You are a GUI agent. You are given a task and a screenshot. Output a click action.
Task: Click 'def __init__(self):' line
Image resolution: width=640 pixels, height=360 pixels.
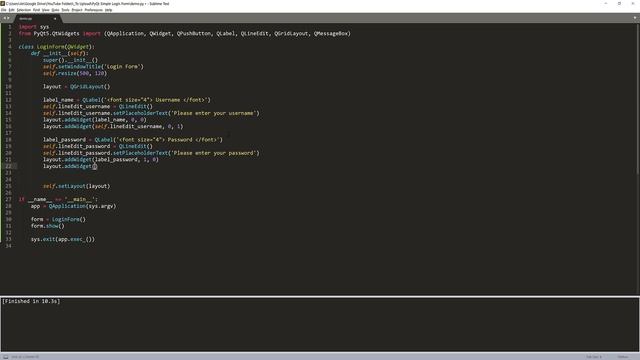[x=60, y=53]
